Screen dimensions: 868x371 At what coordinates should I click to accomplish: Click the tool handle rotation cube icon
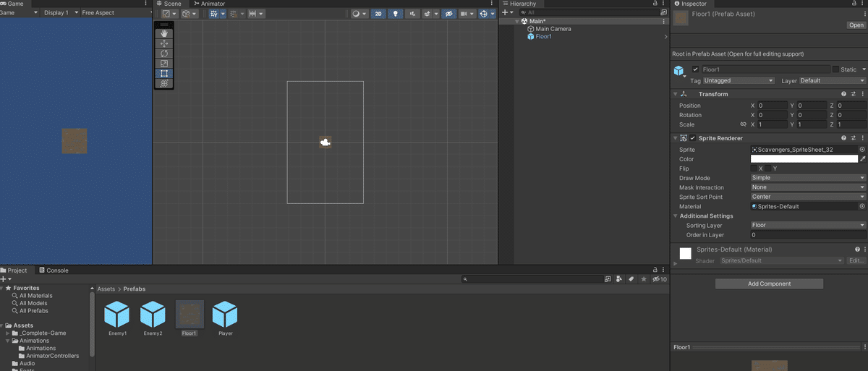coord(189,14)
